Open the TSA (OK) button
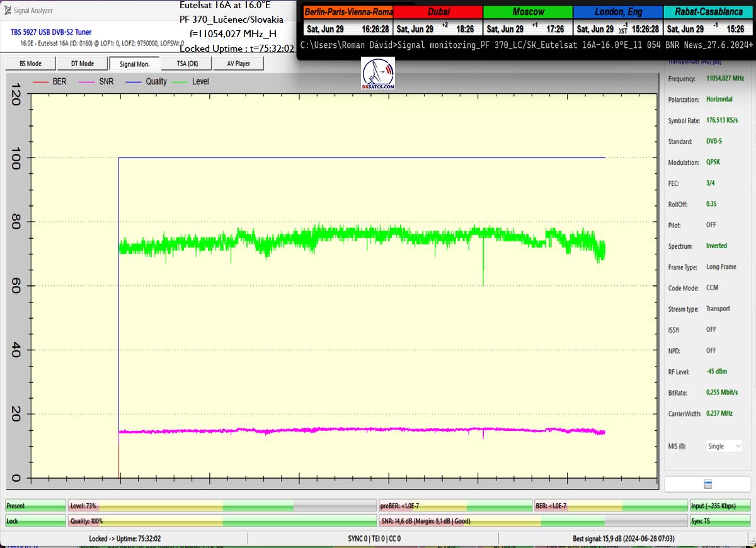This screenshot has height=548, width=756. tap(186, 64)
